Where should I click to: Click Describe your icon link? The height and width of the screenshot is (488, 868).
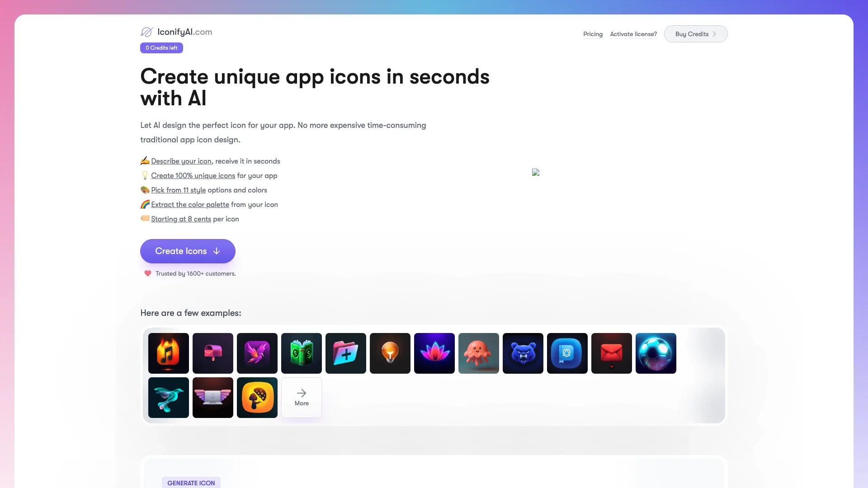tap(181, 161)
